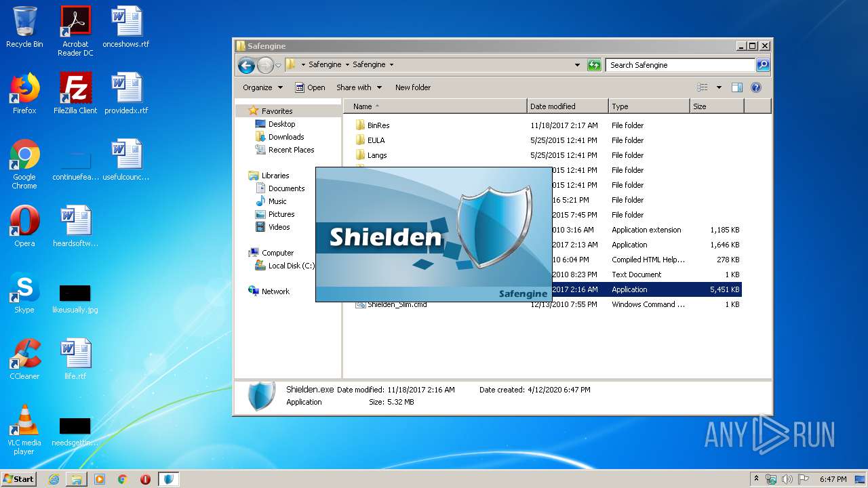868x488 pixels.
Task: Type in the Search Safengine field
Action: 680,65
